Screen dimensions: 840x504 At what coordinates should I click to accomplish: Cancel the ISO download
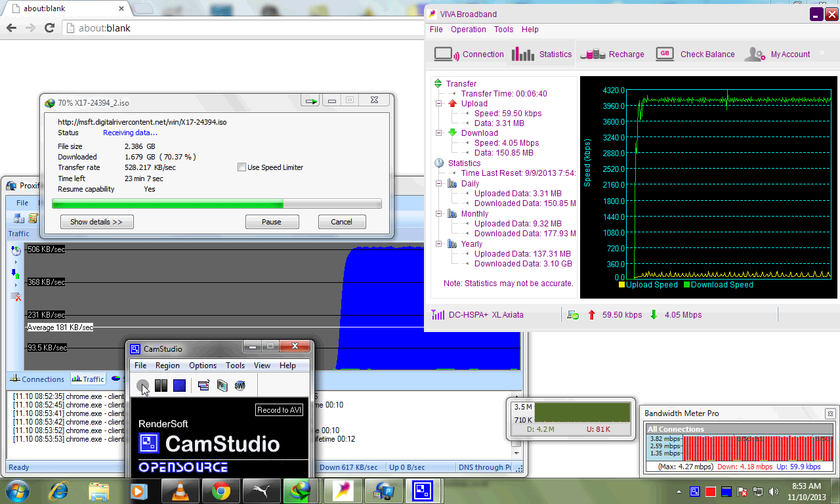341,222
